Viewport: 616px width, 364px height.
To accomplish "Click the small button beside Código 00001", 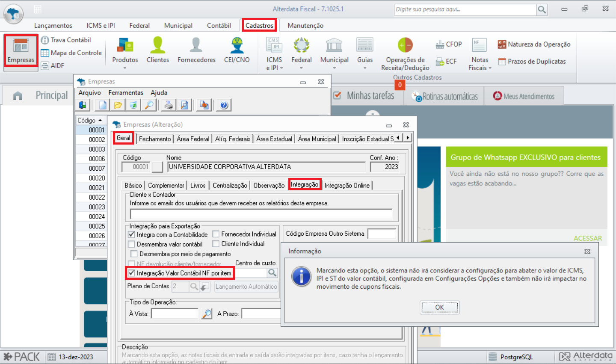I will 157,167.
